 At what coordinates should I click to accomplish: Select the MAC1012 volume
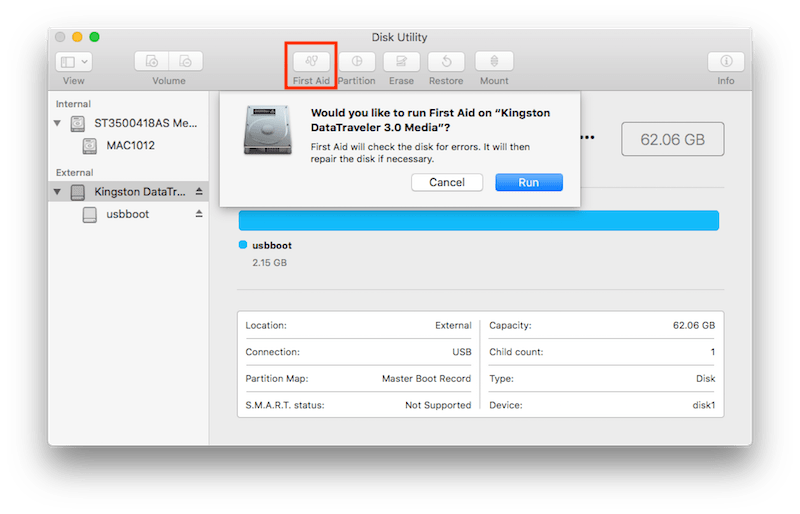[x=131, y=145]
